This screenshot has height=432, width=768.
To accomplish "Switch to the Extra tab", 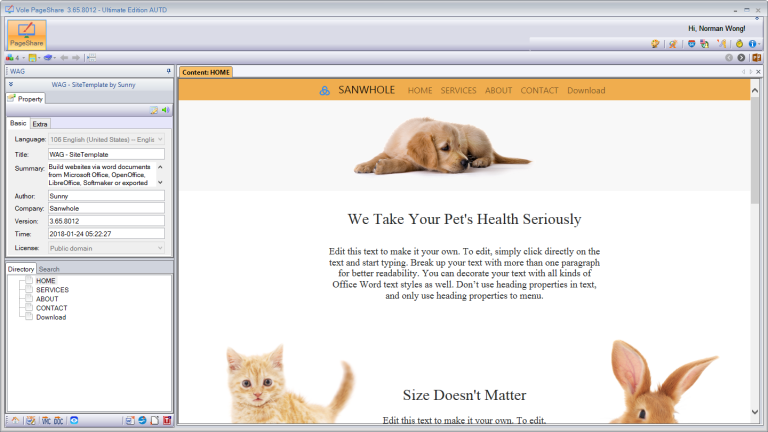I will click(x=40, y=124).
